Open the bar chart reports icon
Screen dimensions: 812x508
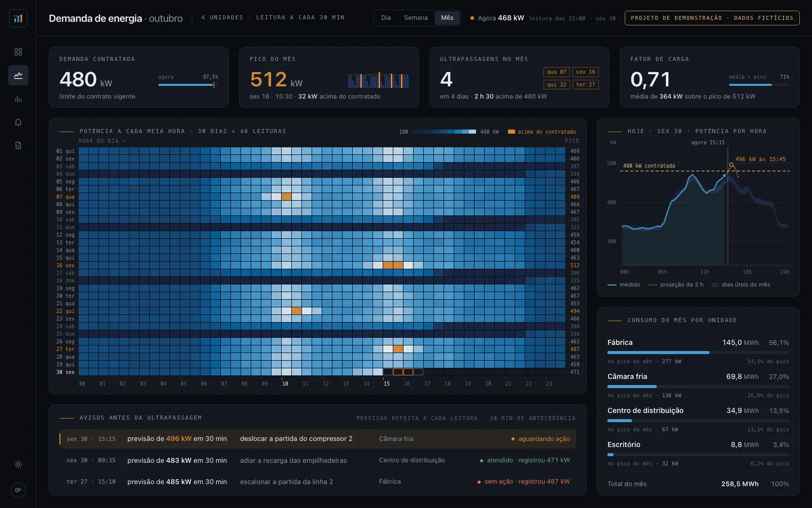(18, 99)
